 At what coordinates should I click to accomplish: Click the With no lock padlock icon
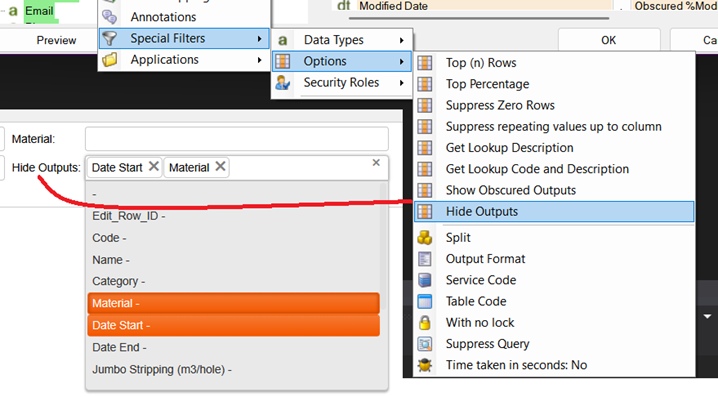point(424,323)
